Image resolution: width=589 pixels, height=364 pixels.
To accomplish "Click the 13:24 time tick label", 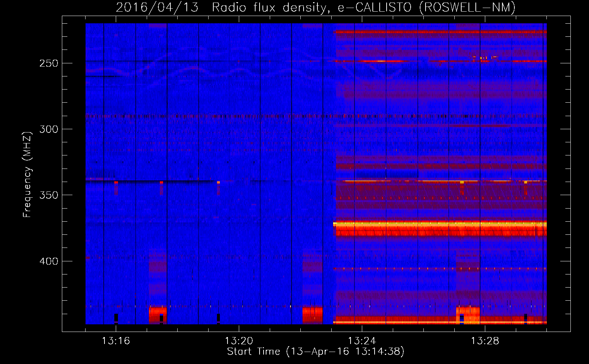I will (362, 341).
